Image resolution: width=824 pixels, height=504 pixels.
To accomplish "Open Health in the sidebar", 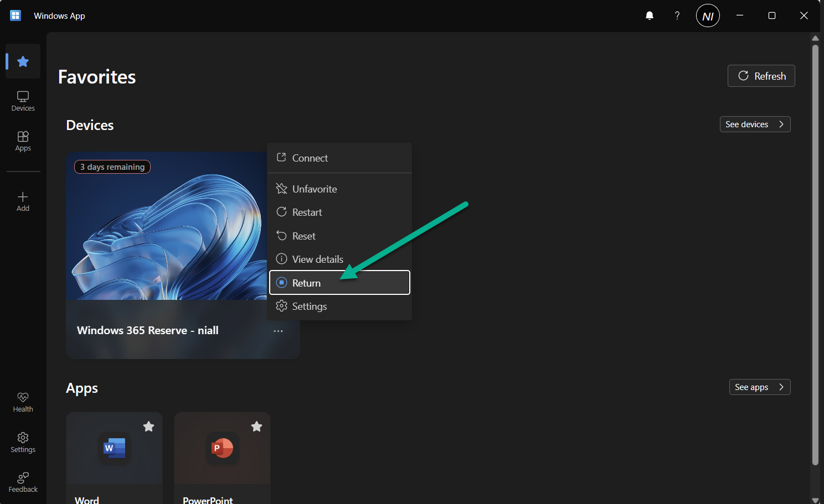I will 23,402.
